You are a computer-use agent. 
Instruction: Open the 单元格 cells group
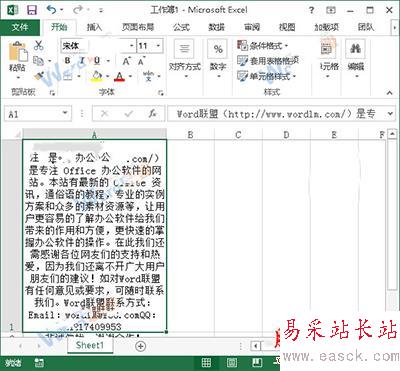click(x=329, y=59)
